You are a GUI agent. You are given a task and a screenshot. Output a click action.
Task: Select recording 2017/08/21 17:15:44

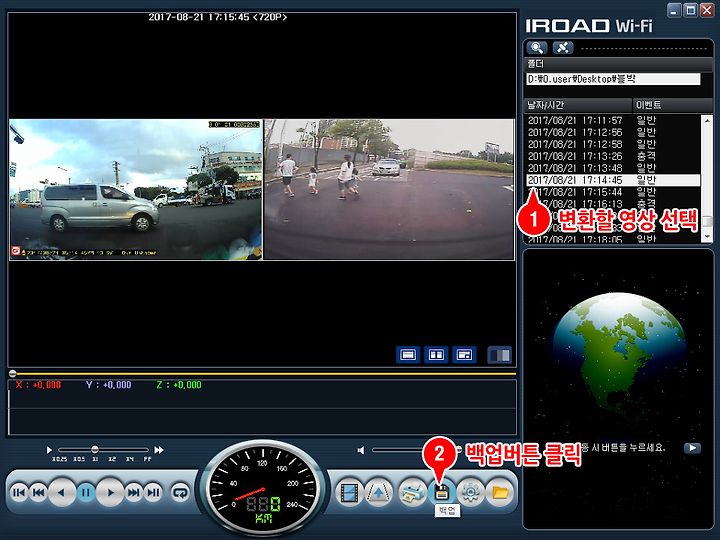pyautogui.click(x=613, y=192)
